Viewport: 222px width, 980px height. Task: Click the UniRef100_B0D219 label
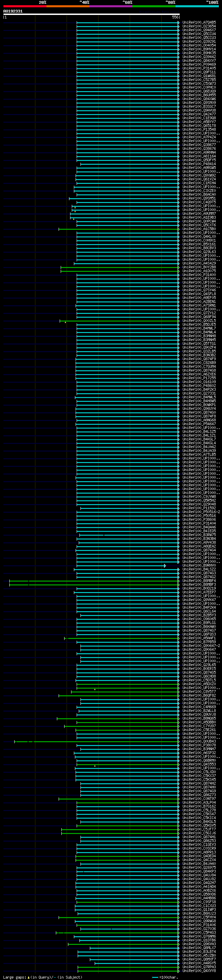(x=199, y=588)
